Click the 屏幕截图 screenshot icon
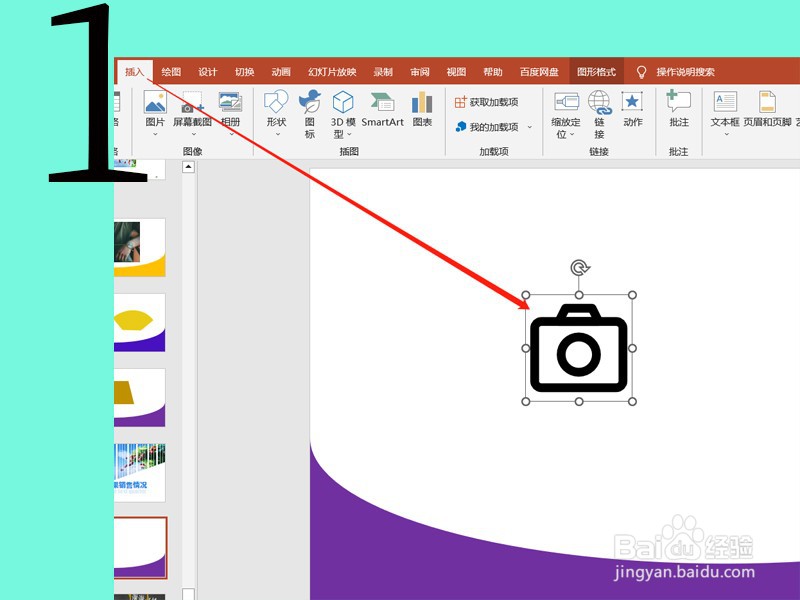This screenshot has width=800, height=600. (192, 102)
